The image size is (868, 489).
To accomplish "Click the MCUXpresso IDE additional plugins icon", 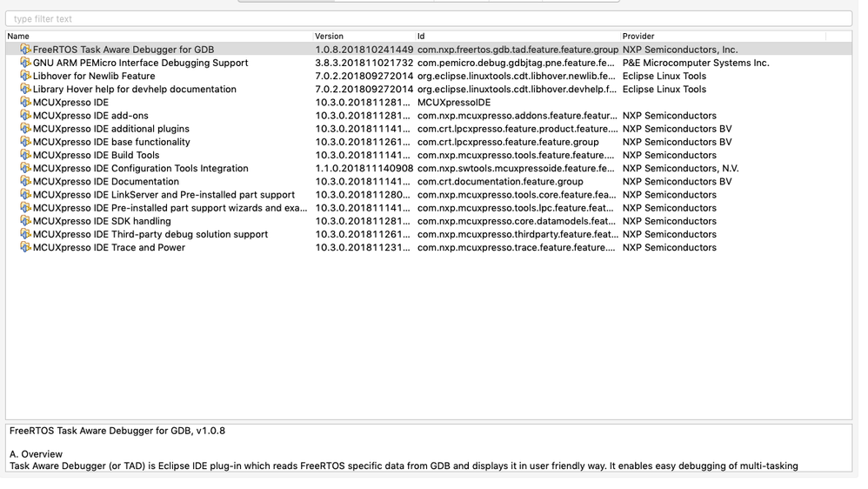I will coord(25,129).
